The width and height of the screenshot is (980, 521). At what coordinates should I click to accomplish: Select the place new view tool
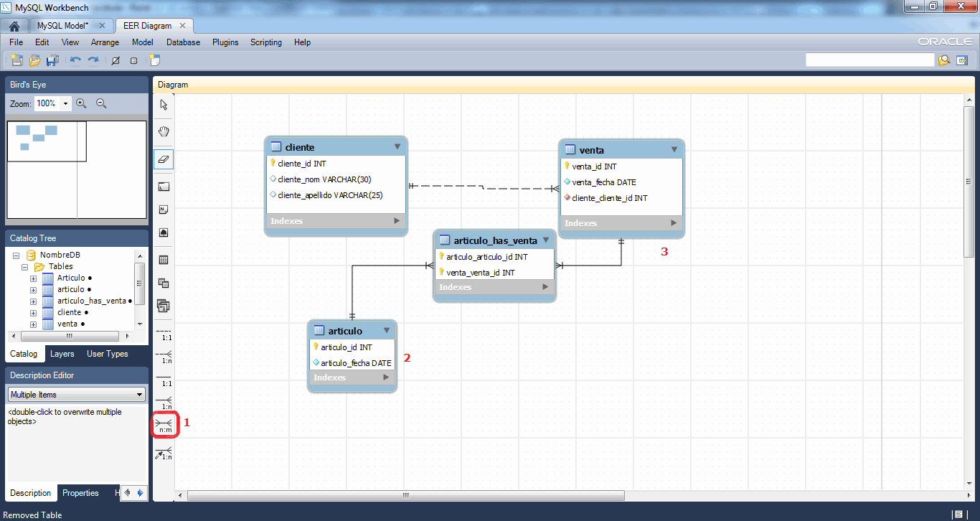coord(164,283)
